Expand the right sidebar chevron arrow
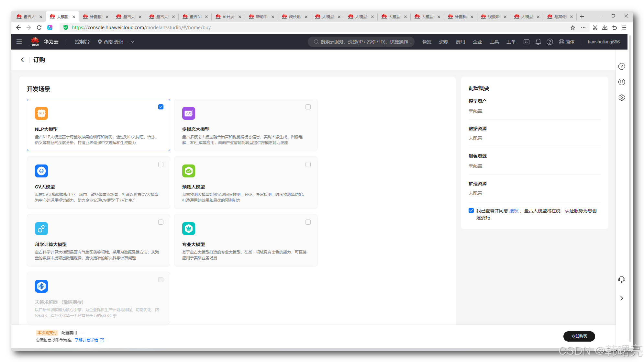The image size is (644, 362). pyautogui.click(x=621, y=298)
